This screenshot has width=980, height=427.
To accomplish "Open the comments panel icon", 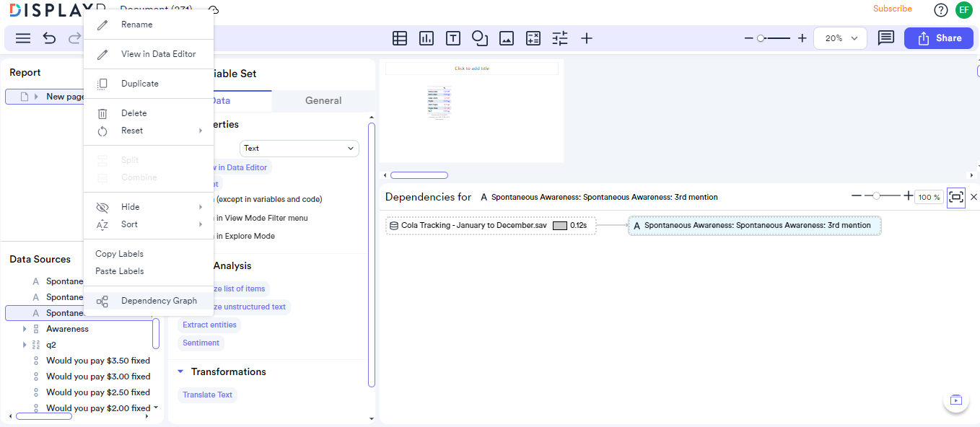I will point(886,38).
